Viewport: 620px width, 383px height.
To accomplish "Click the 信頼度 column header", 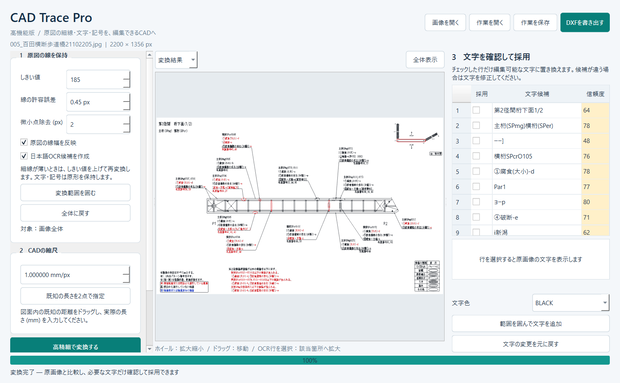I will 595,94.
